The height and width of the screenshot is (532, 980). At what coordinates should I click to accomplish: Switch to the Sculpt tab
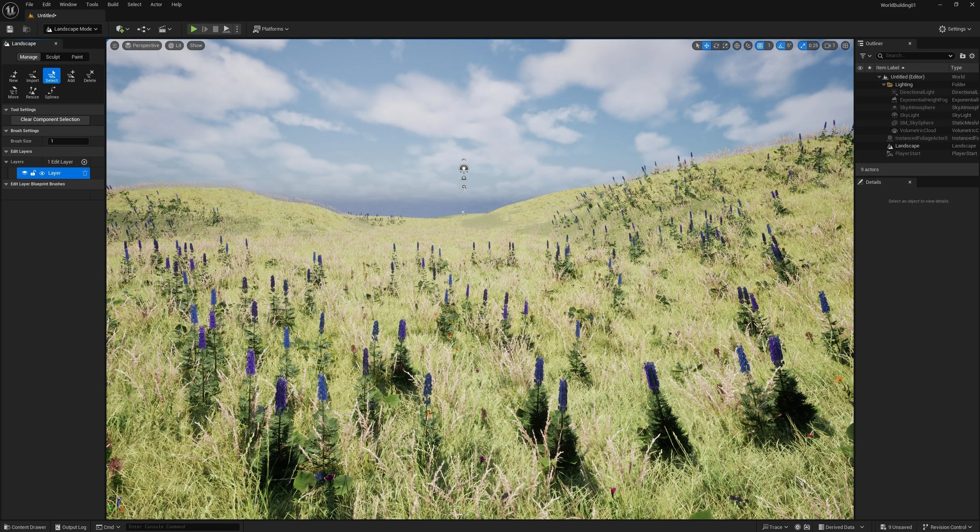click(53, 57)
